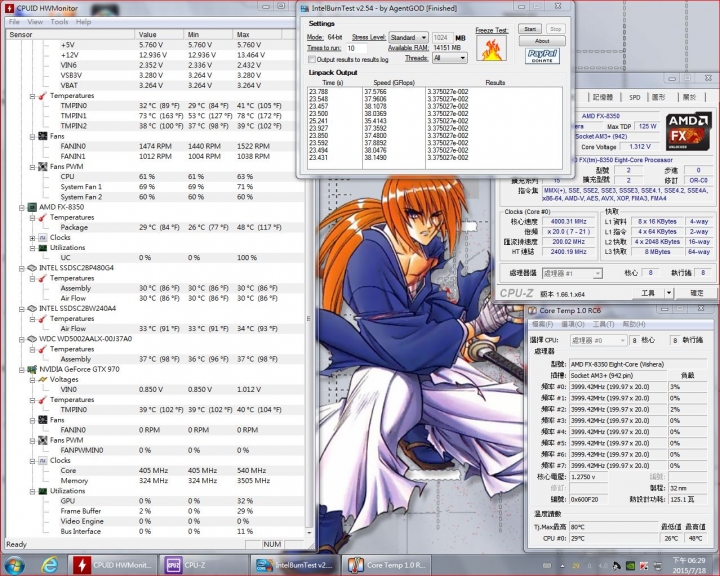Enable Output results to results log checkbox
The height and width of the screenshot is (576, 720).
click(312, 59)
